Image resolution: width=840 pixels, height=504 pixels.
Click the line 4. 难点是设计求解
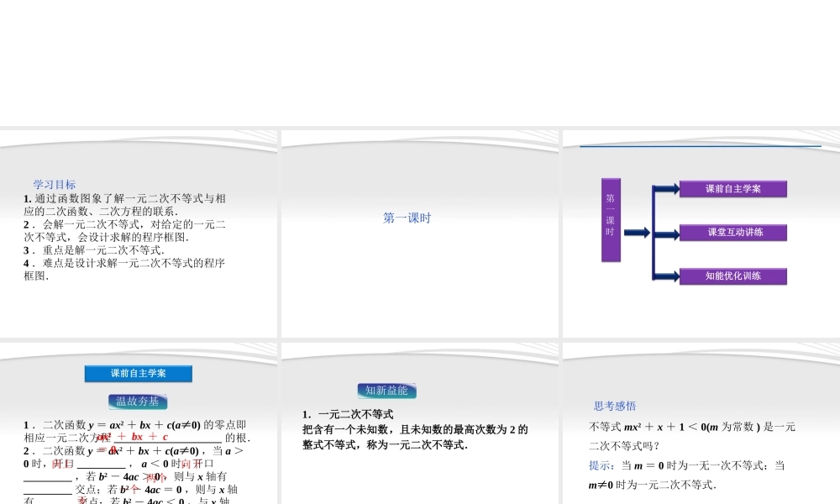point(124,263)
